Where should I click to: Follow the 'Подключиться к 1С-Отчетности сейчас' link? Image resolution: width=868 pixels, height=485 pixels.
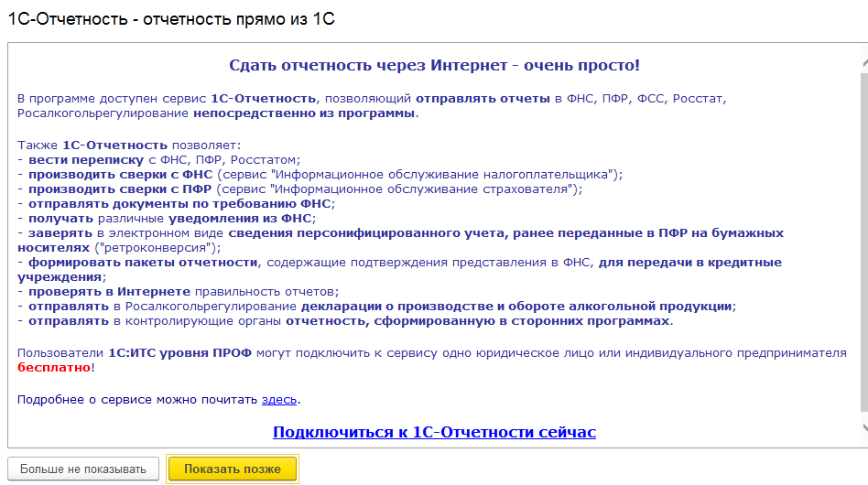(x=435, y=432)
